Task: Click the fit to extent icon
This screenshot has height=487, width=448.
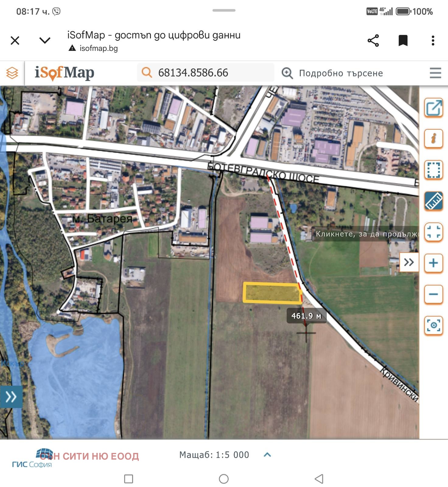Action: pos(433,232)
